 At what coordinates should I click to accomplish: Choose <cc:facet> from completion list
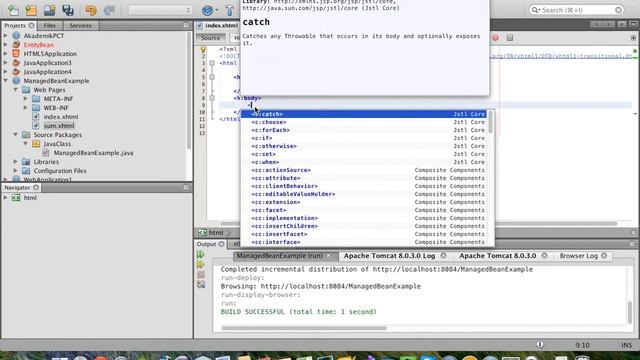[x=363, y=210]
